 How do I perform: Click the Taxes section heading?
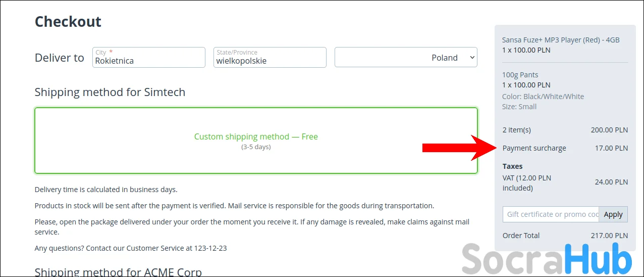[x=512, y=166]
